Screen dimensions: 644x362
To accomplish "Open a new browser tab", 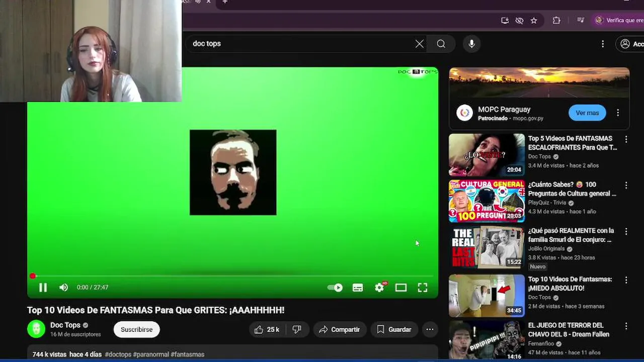I will (x=225, y=2).
